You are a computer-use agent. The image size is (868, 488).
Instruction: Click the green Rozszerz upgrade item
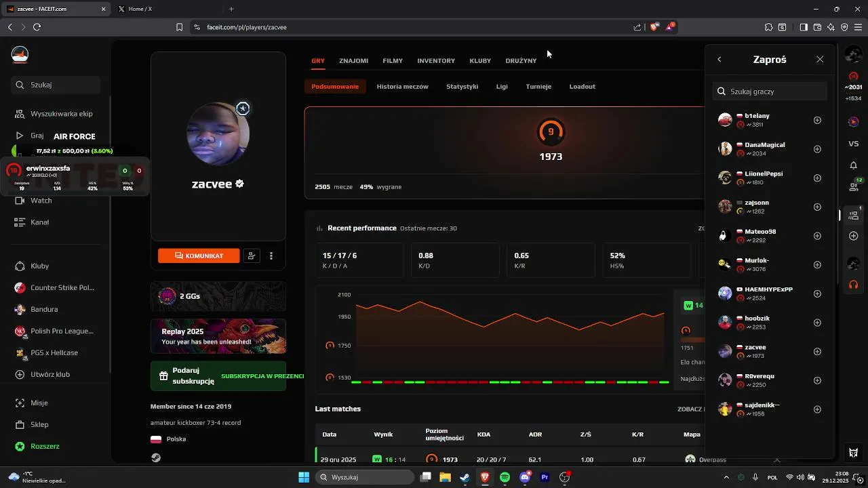pos(37,446)
